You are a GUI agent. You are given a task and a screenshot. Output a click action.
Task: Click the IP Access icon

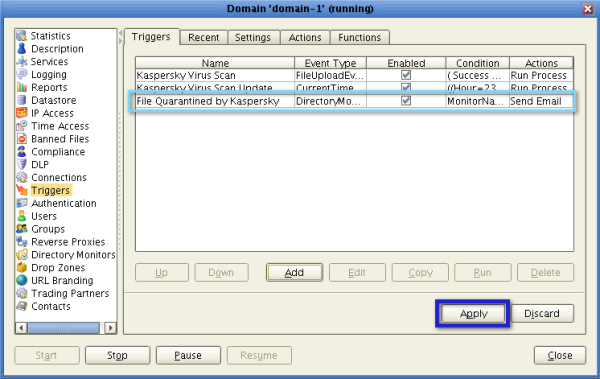click(22, 113)
